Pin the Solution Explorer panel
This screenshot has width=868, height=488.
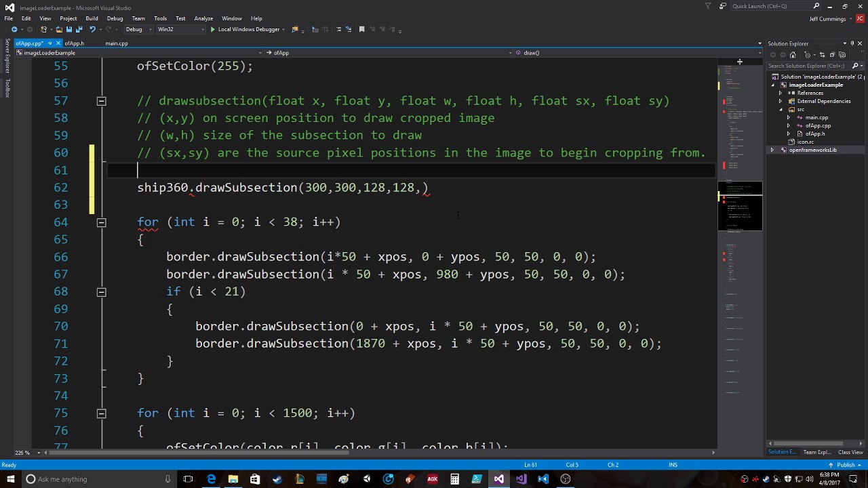tap(852, 43)
